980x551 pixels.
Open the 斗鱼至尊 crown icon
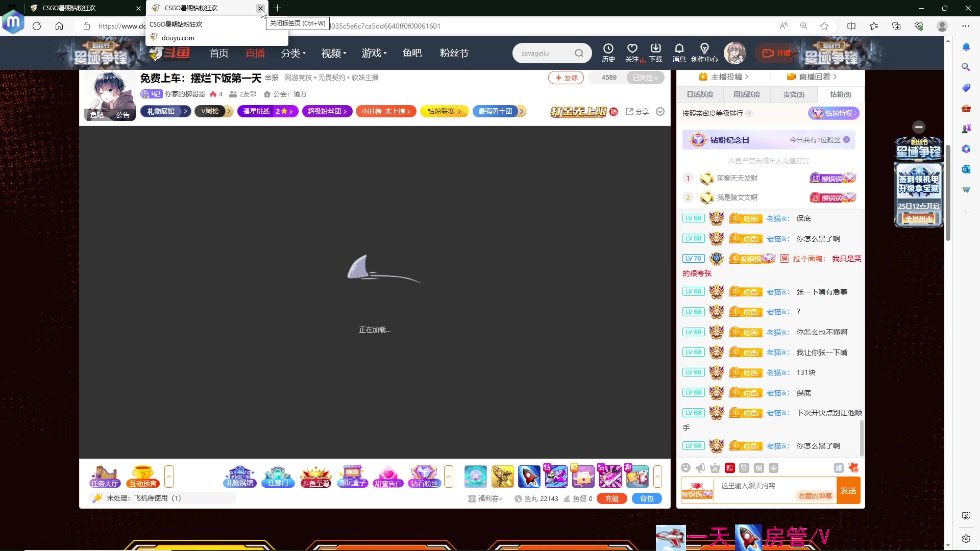point(315,476)
